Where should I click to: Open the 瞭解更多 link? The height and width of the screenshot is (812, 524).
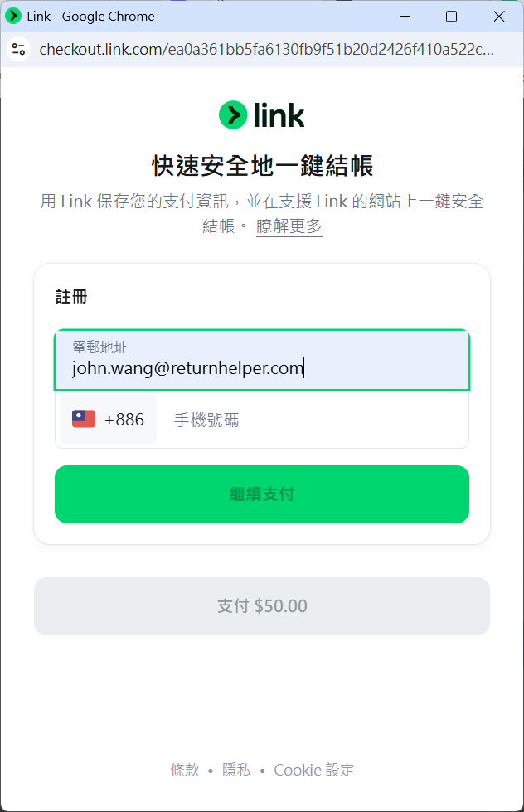[289, 226]
